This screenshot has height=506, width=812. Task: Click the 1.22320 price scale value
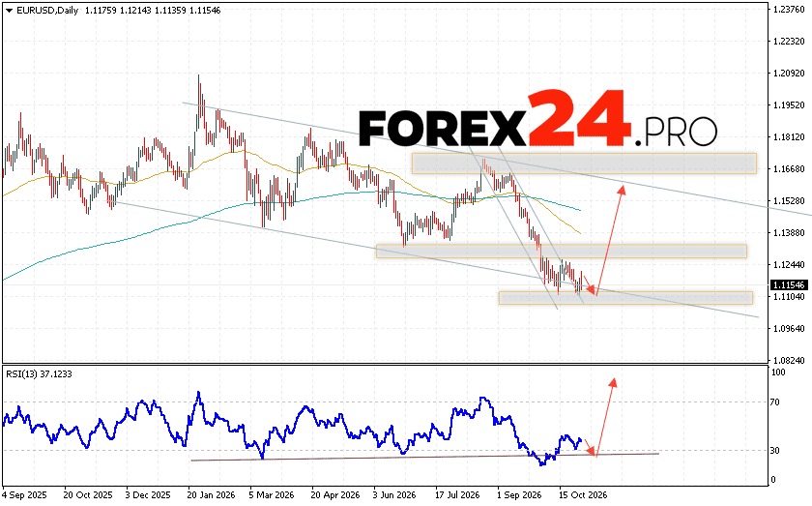(x=789, y=42)
